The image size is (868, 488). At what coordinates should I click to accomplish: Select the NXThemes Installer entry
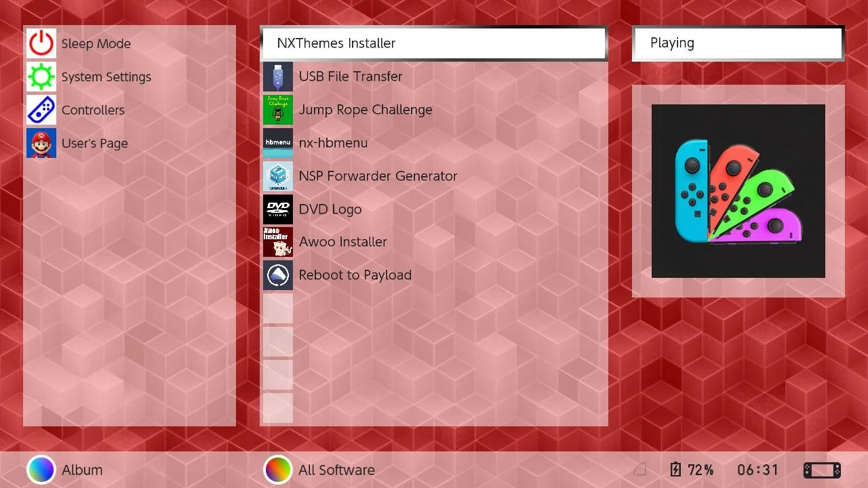point(433,43)
